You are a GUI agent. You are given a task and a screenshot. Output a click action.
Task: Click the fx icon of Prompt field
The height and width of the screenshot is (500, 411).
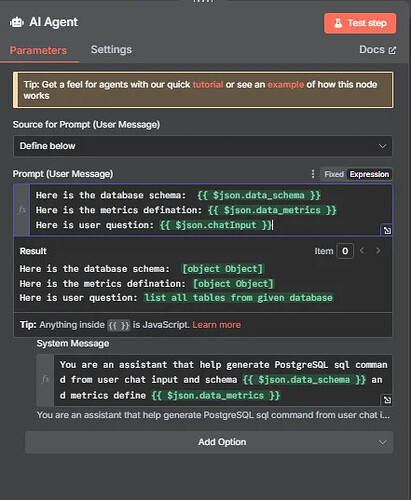22,210
